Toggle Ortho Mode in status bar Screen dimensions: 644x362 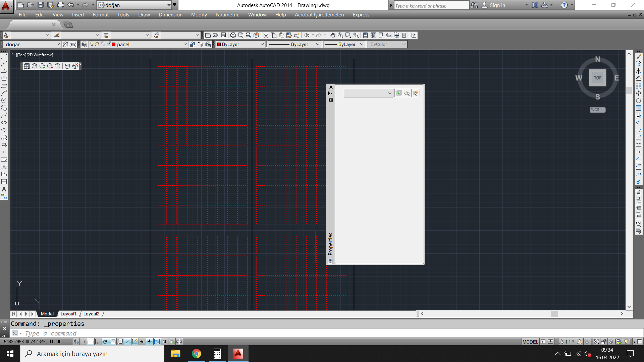98,342
